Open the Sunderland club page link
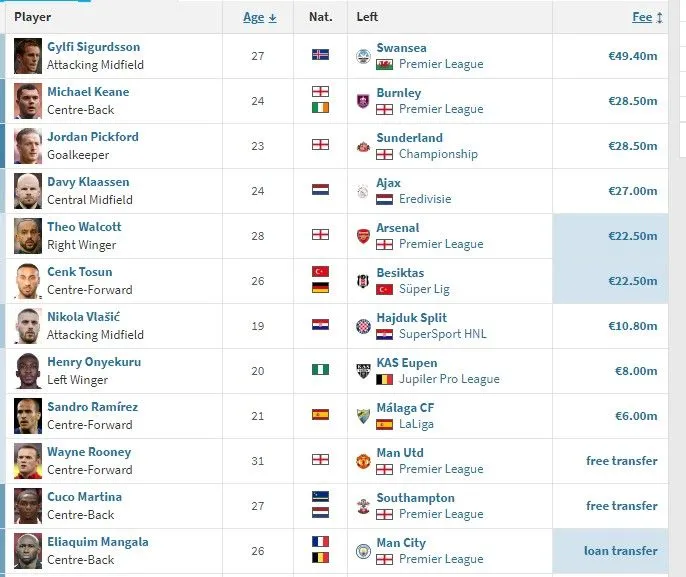Screen dimensions: 686x577 point(409,138)
